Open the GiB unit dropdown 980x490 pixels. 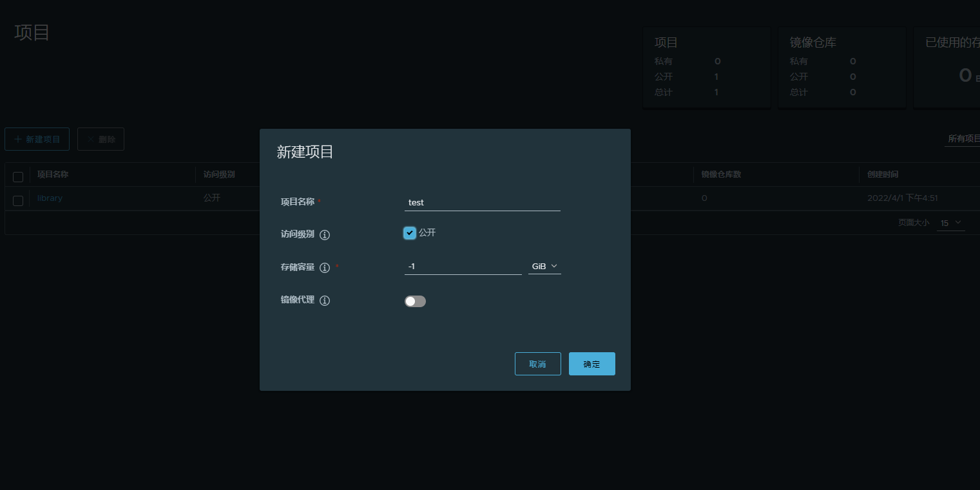pos(544,266)
